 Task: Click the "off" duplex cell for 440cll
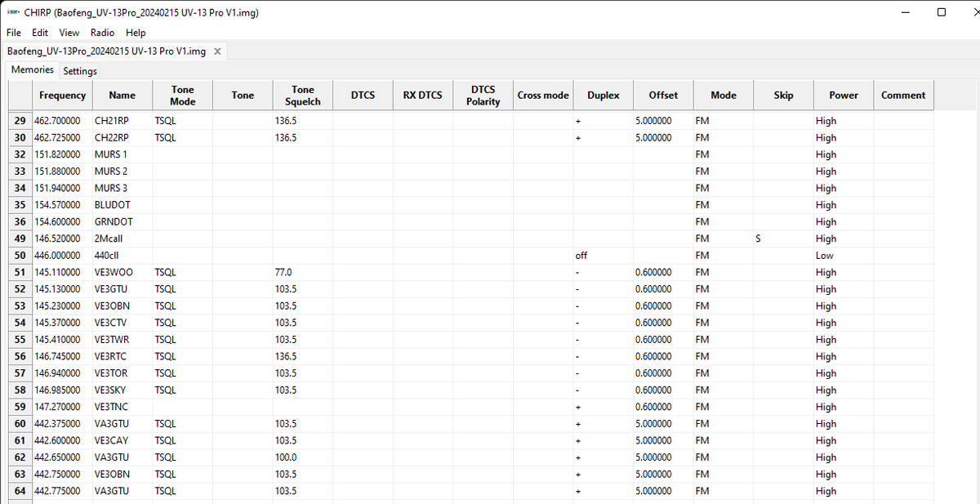pyautogui.click(x=604, y=256)
